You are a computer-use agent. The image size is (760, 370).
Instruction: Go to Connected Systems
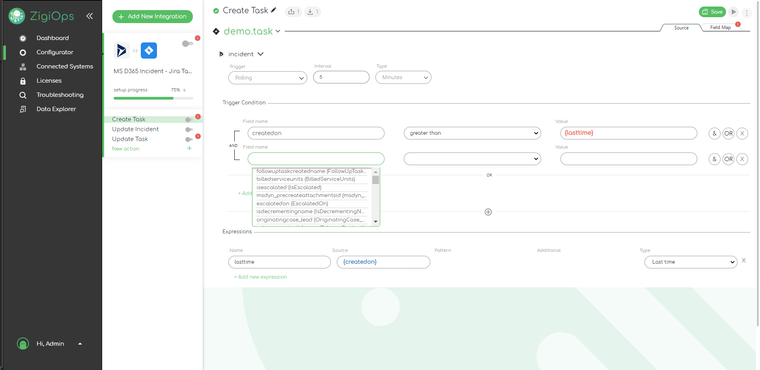pyautogui.click(x=64, y=66)
